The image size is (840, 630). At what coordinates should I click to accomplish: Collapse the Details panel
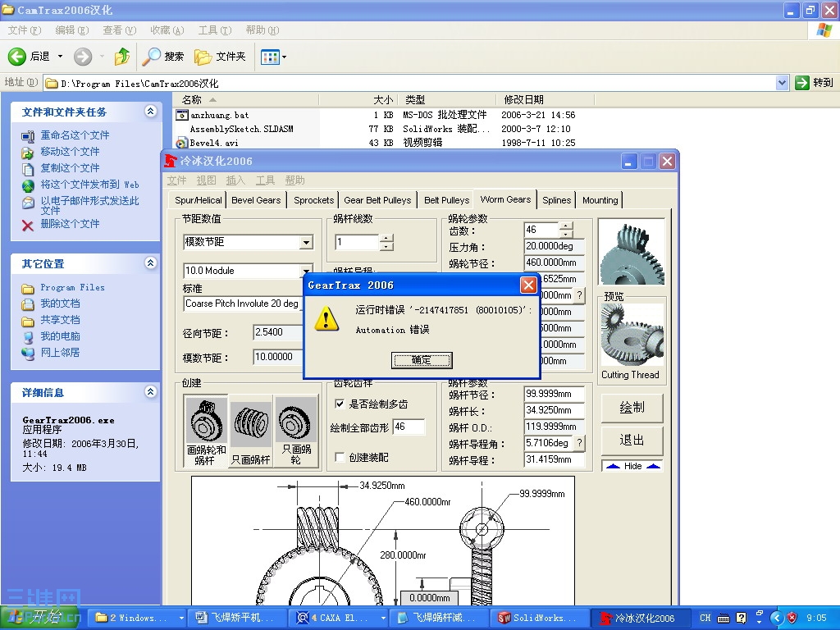click(151, 391)
